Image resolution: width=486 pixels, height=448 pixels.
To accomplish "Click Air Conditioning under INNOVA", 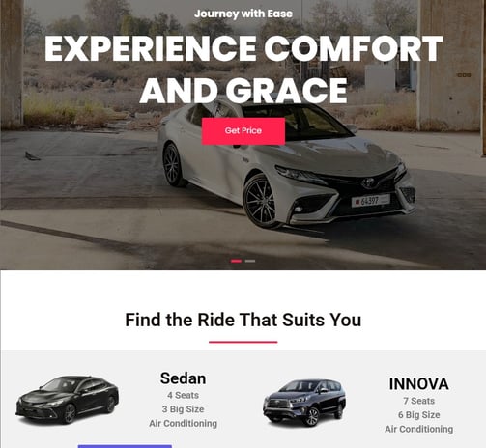I will [x=418, y=429].
